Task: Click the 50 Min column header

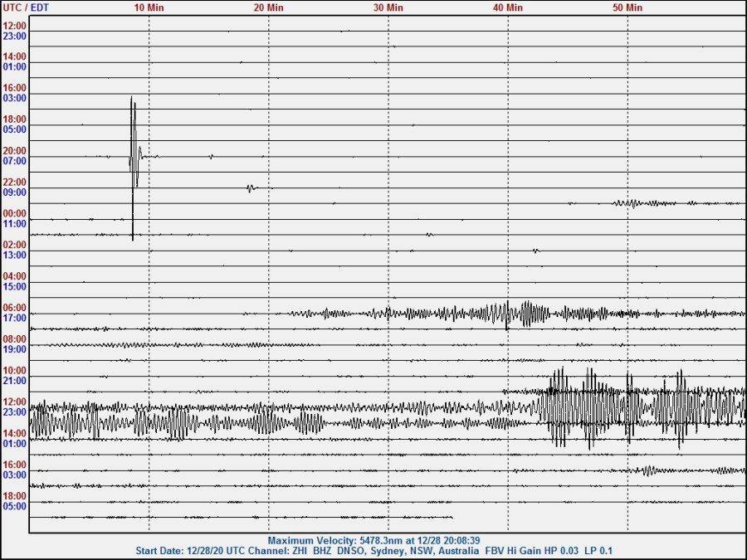Action: click(625, 7)
